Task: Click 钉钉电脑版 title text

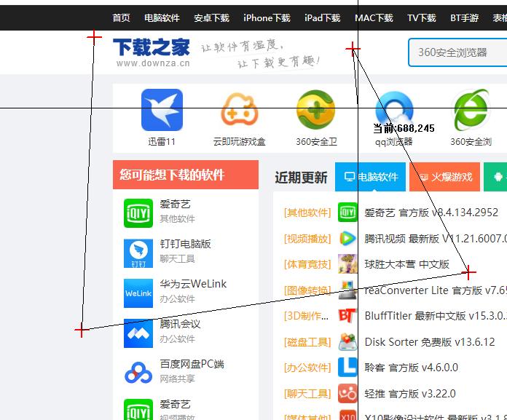Action: [185, 244]
